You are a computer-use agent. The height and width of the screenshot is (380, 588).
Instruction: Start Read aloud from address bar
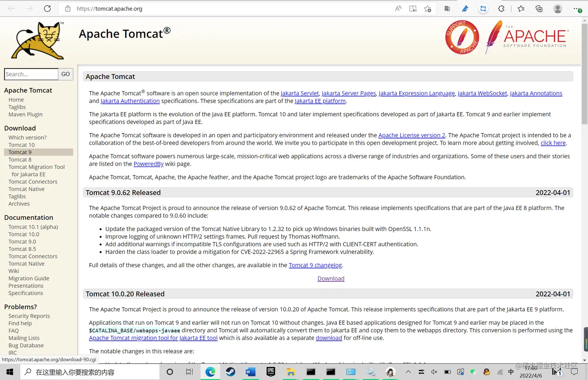398,9
